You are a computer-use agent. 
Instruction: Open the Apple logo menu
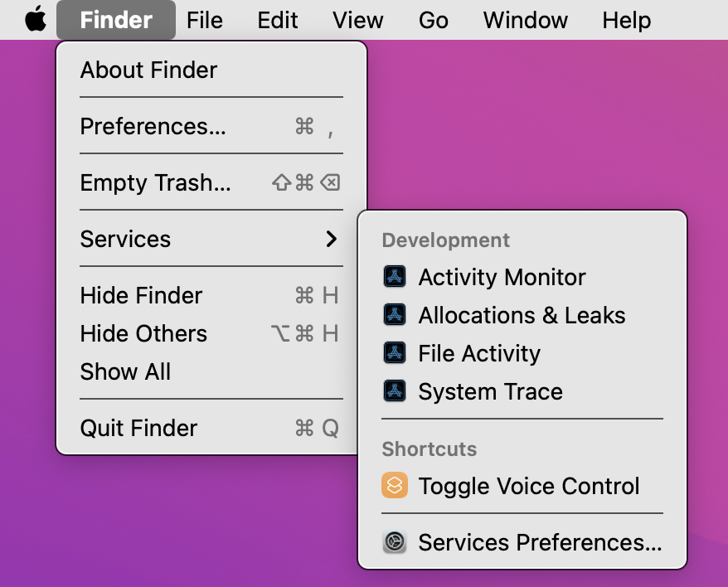(36, 20)
